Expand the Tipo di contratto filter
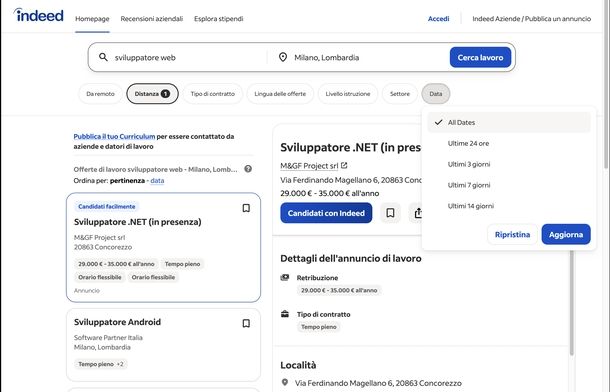This screenshot has height=392, width=610. click(213, 94)
